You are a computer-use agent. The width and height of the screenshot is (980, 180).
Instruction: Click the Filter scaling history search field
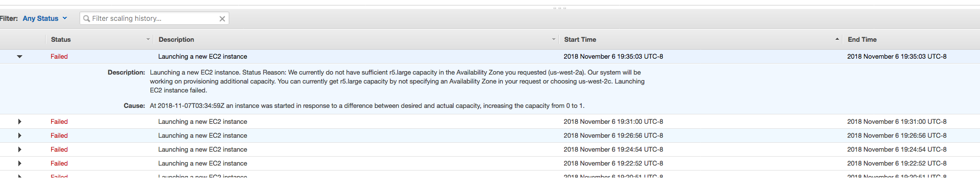point(154,18)
